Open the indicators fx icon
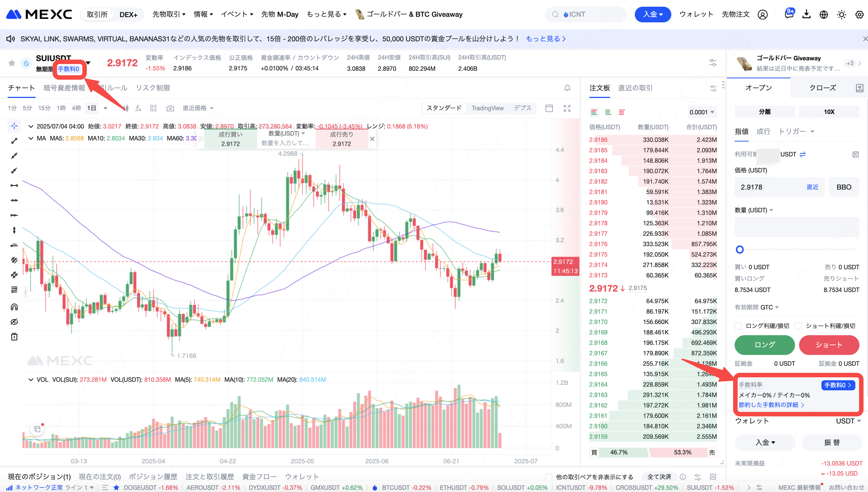The height and width of the screenshot is (492, 868). [138, 108]
